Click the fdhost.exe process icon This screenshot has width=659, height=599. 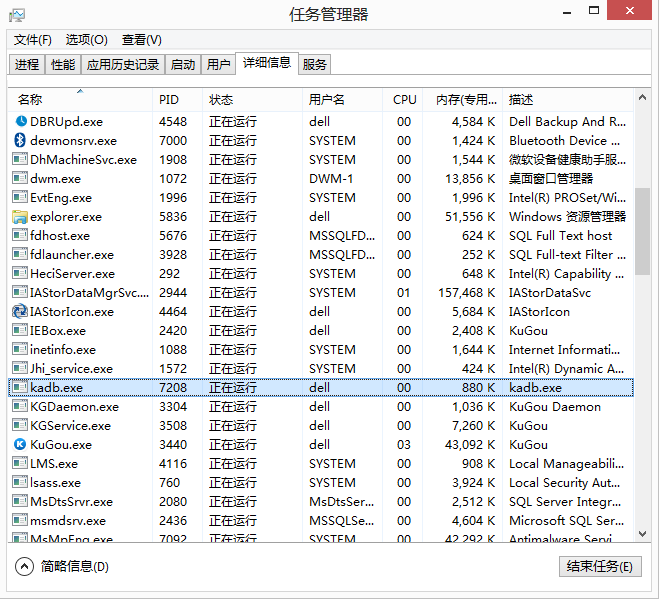20,235
